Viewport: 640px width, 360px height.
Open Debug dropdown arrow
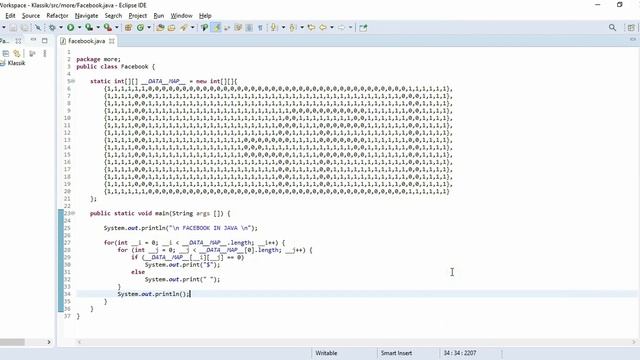click(x=61, y=28)
